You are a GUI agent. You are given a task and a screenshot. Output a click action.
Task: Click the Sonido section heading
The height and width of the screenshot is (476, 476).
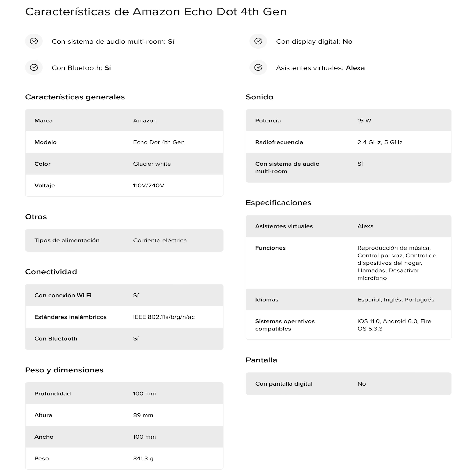pyautogui.click(x=259, y=97)
